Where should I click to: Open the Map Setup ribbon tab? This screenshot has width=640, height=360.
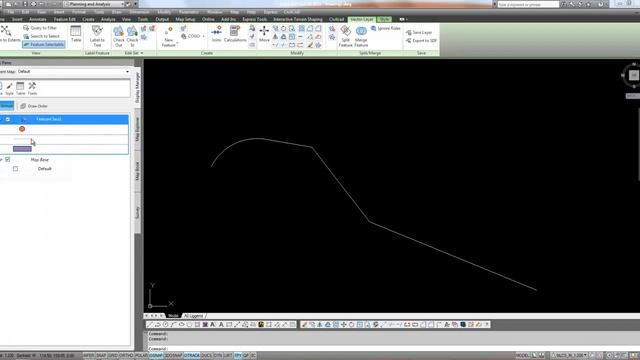click(185, 19)
